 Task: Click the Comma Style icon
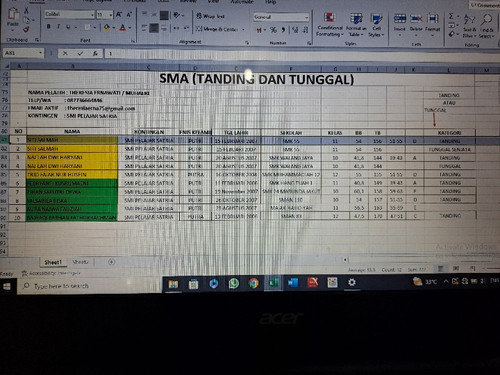coord(283,30)
